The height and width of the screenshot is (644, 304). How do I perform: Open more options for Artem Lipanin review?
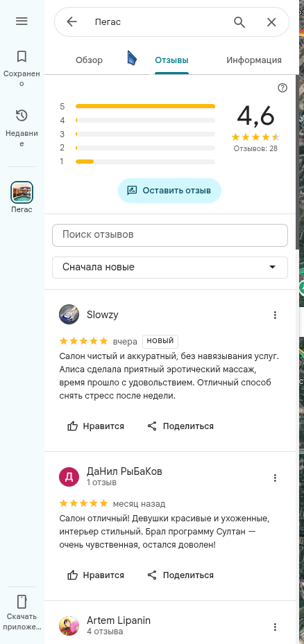[x=276, y=627]
